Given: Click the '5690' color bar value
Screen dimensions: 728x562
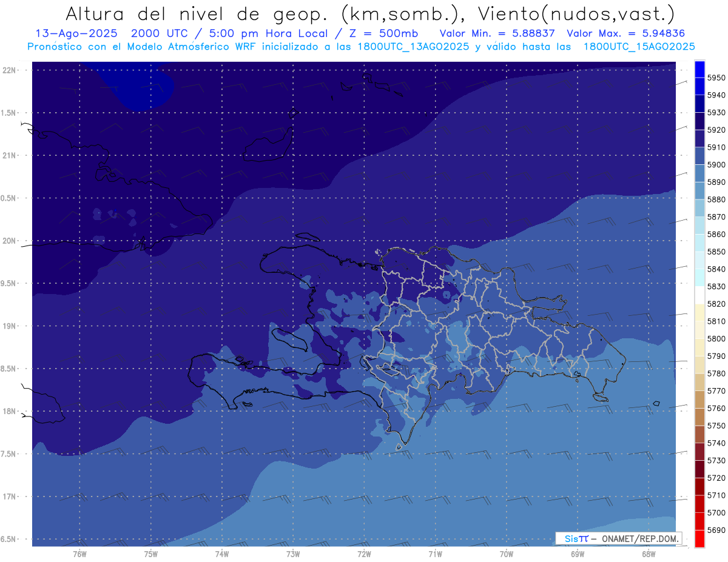Looking at the screenshot, I should 716,530.
